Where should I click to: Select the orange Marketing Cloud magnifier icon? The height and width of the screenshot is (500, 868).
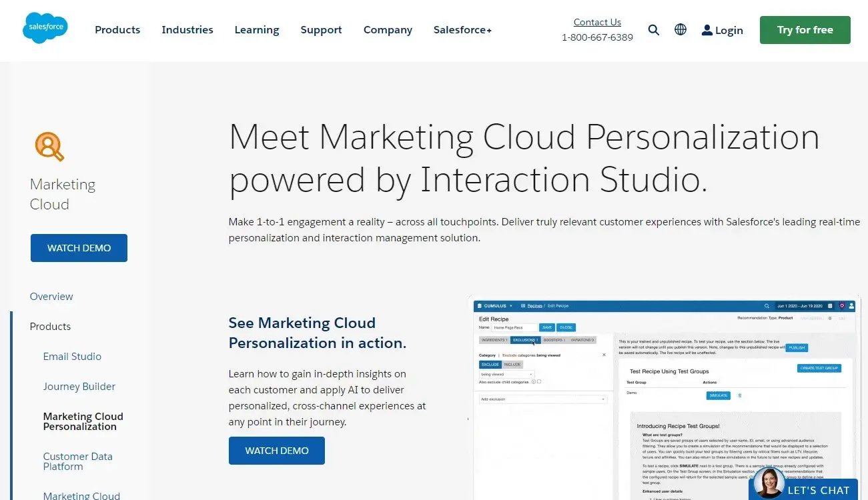click(49, 147)
